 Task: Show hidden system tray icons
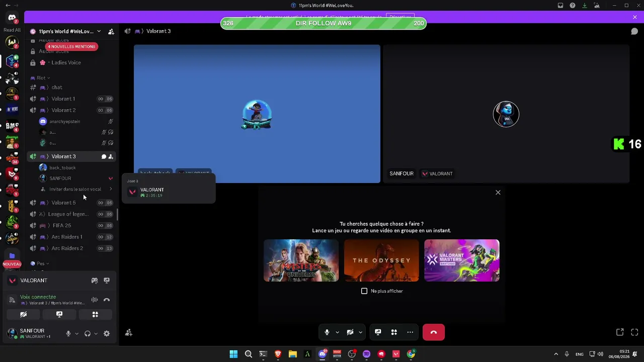[x=556, y=354]
